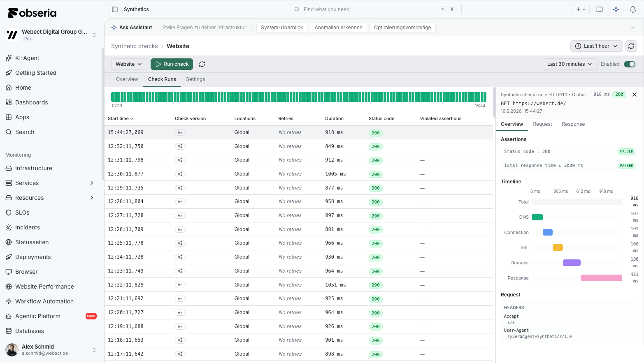Image resolution: width=644 pixels, height=363 pixels.
Task: Change the Last 30 minutes filter
Action: 570,64
